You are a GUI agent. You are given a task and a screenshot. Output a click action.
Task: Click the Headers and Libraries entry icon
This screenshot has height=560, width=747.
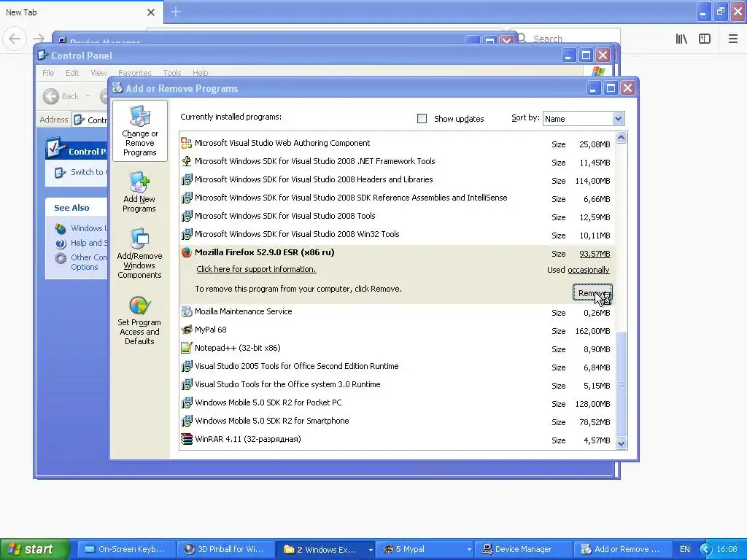[x=187, y=179]
